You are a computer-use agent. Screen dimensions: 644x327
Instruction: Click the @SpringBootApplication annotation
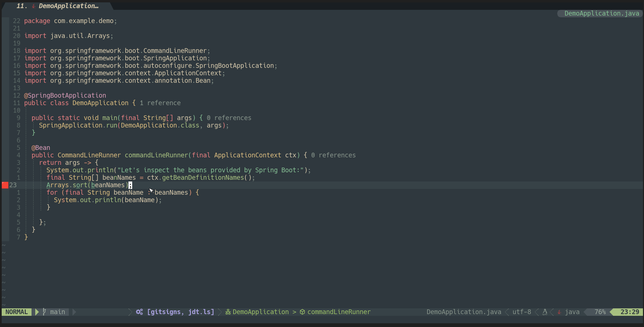(x=65, y=95)
